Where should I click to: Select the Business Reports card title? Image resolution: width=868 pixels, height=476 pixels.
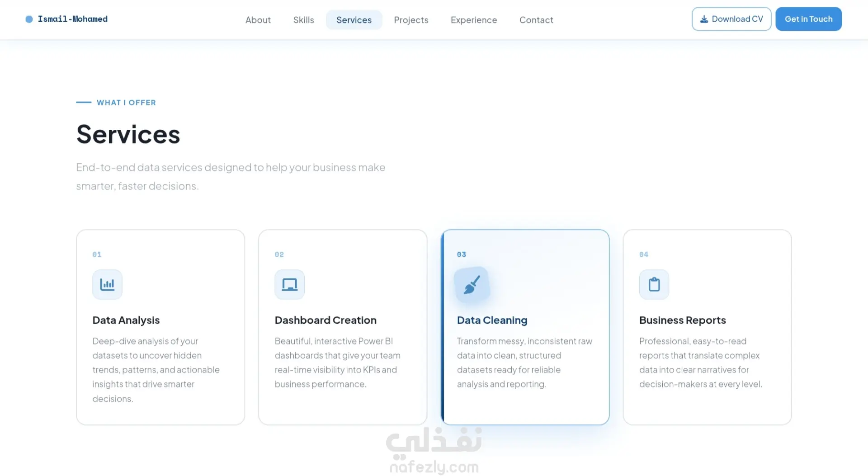tap(682, 320)
